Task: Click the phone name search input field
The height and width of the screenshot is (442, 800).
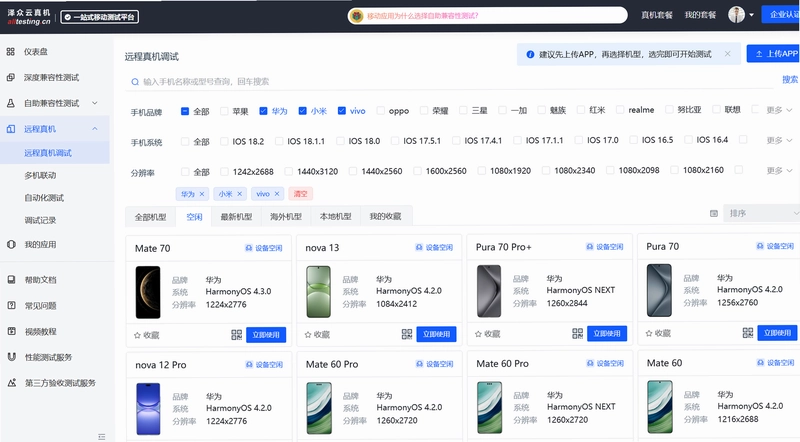Action: [449, 82]
